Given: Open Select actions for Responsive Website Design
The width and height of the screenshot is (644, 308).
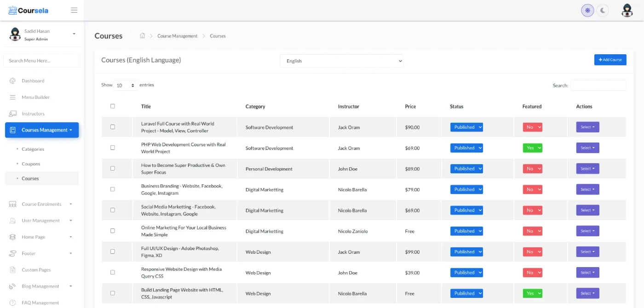Looking at the screenshot, I should (x=587, y=273).
